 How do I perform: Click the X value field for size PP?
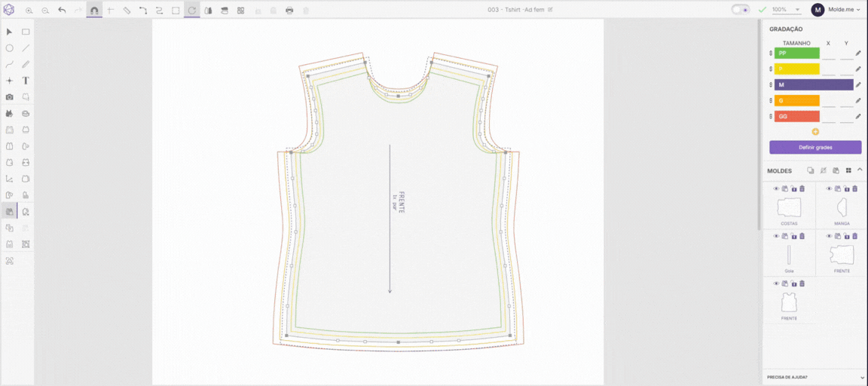(829, 54)
